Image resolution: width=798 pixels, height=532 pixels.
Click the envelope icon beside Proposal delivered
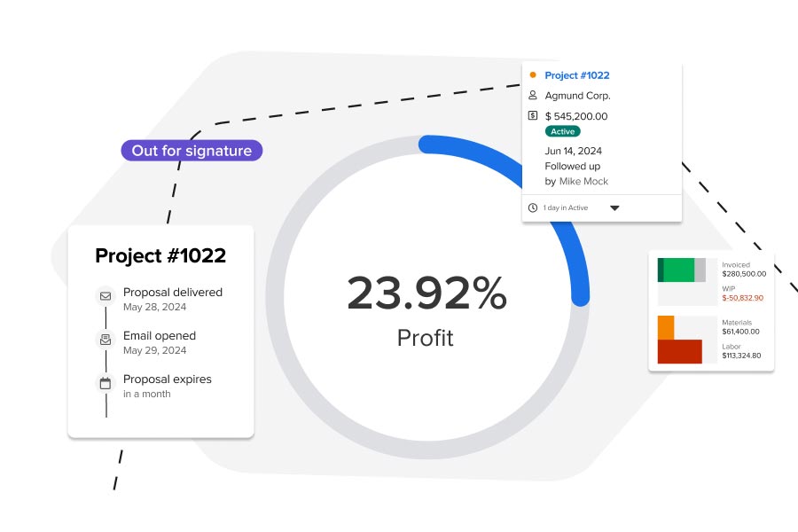105,295
